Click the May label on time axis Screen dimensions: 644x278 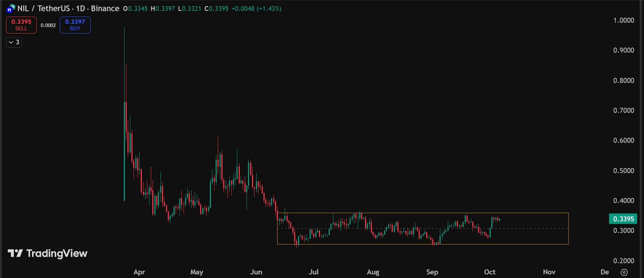tap(197, 272)
